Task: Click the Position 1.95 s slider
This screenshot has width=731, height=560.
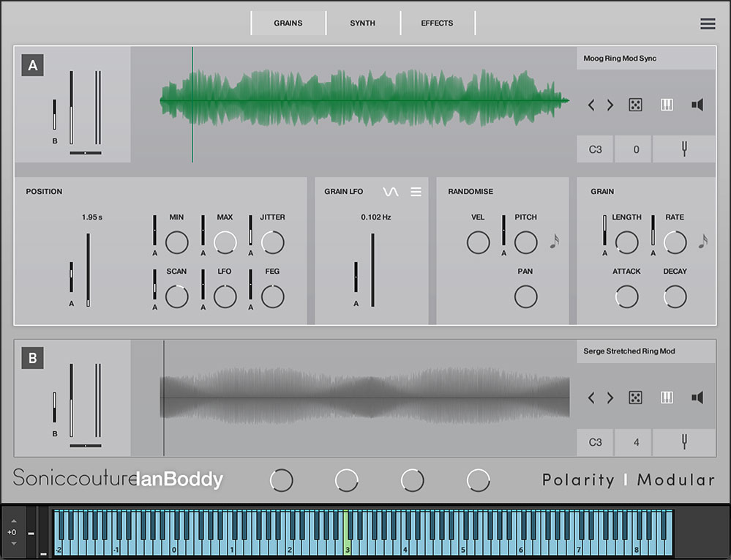Action: pyautogui.click(x=88, y=269)
